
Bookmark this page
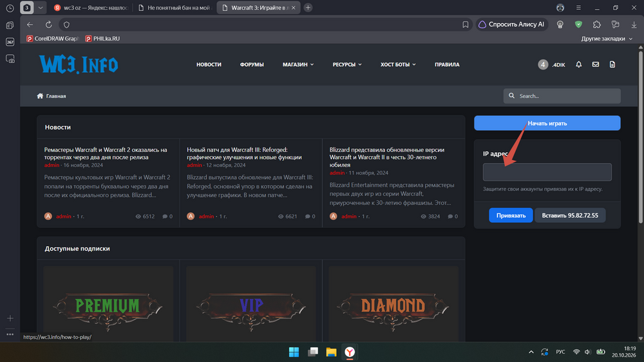tap(466, 24)
